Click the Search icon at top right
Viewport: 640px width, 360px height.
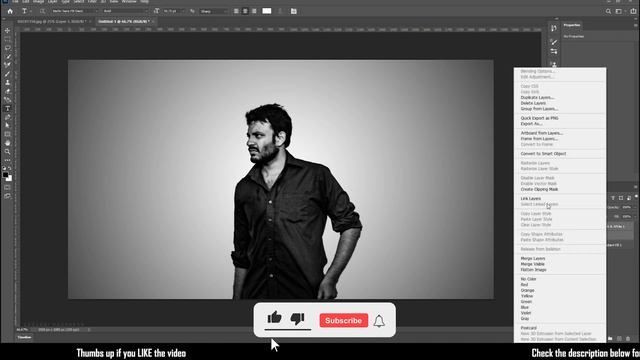pos(608,11)
